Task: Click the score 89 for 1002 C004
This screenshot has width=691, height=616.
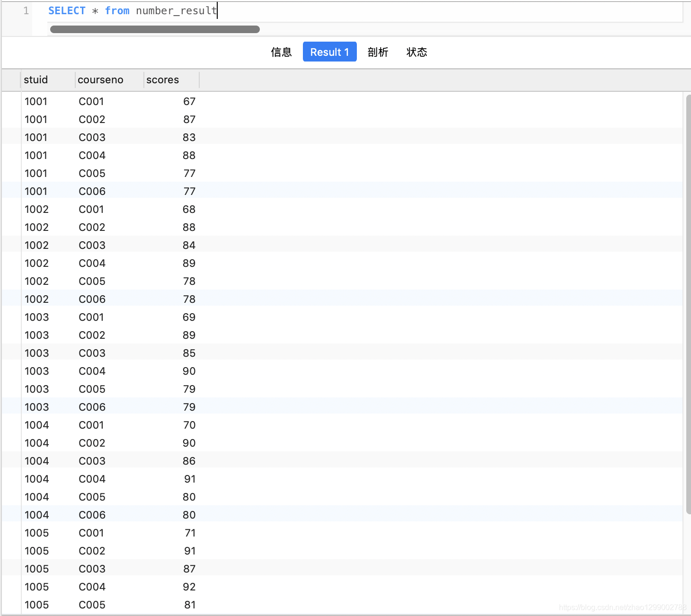Action: pyautogui.click(x=189, y=264)
